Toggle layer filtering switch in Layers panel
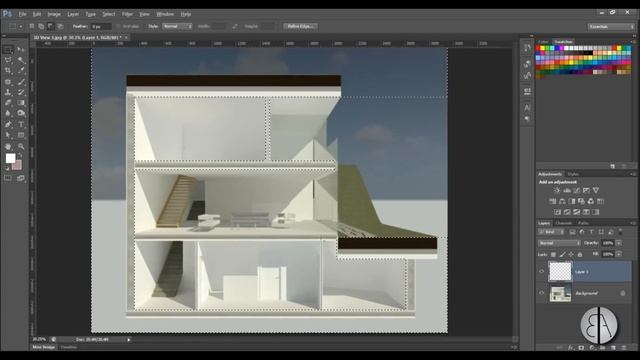Image resolution: width=640 pixels, height=360 pixels. point(620,231)
